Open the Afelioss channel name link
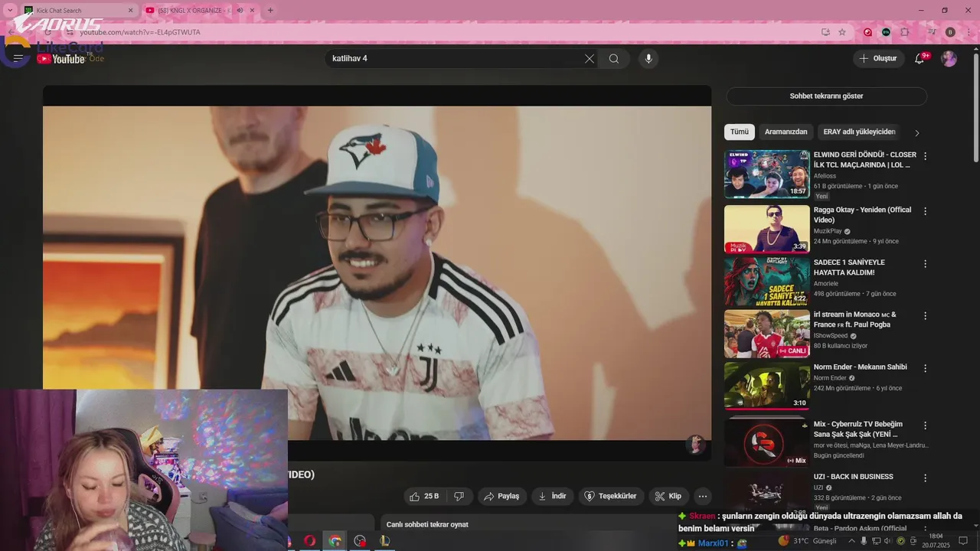Viewport: 980px width, 551px height. pyautogui.click(x=825, y=176)
